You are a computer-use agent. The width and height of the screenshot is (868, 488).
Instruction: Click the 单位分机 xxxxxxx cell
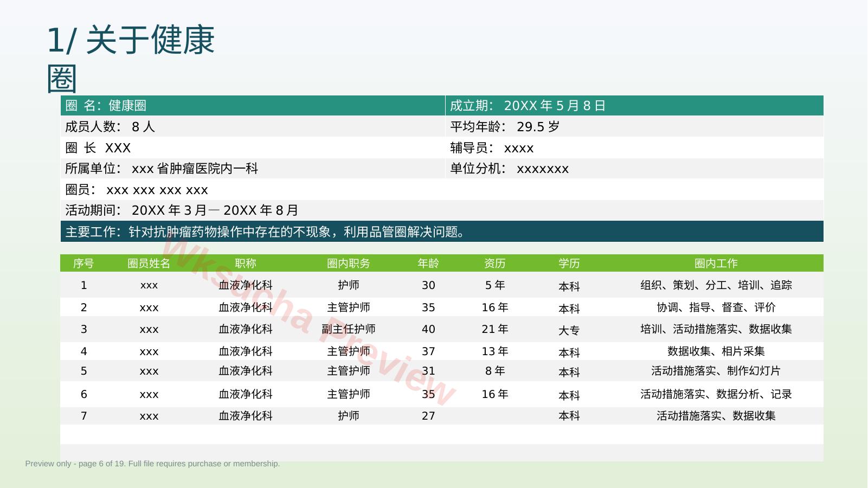point(634,169)
